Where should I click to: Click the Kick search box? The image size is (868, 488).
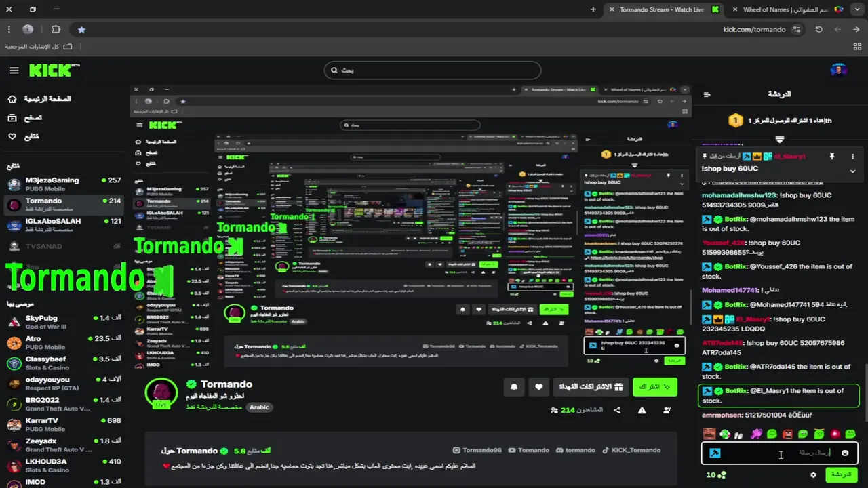(x=433, y=70)
